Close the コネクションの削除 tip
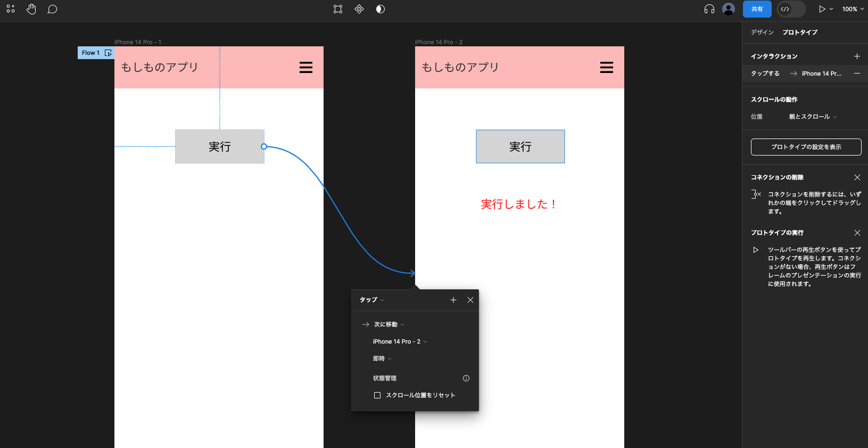 point(857,177)
